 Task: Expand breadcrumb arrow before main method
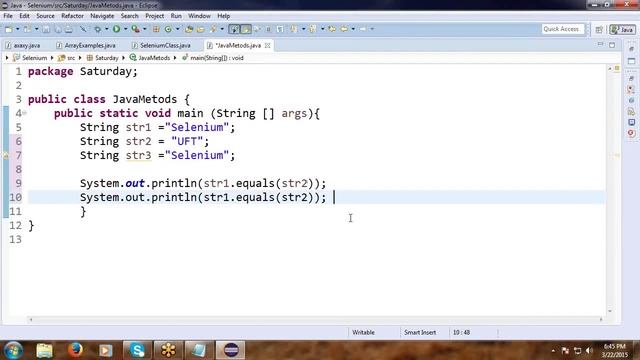tap(175, 58)
